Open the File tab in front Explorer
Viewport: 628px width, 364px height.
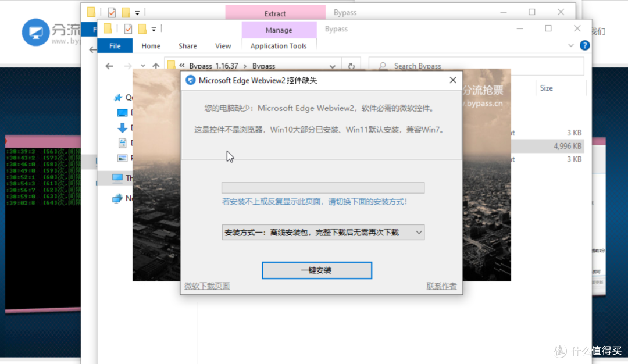(115, 46)
